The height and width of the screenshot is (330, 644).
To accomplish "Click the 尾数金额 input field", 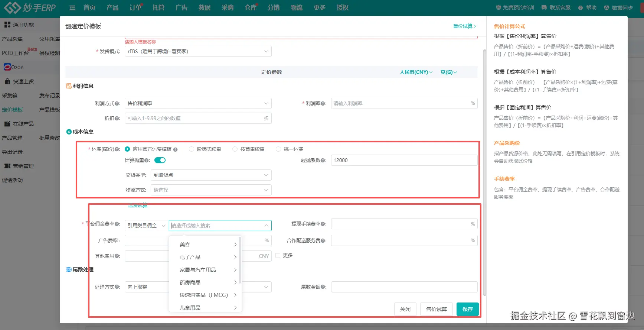I will [x=404, y=287].
